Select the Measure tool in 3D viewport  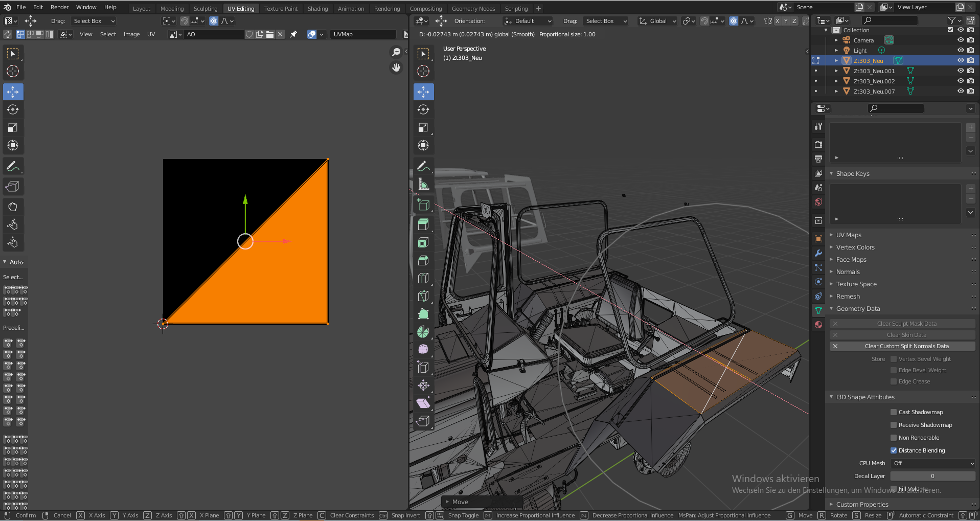[423, 184]
